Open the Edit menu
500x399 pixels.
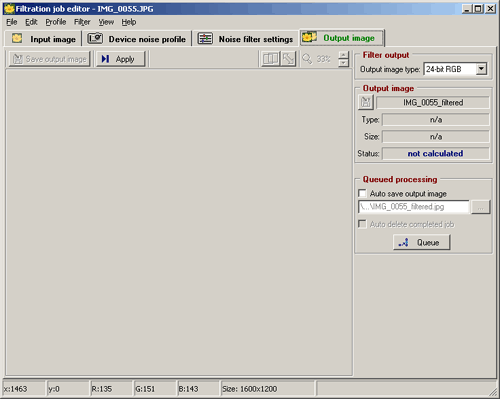click(x=31, y=22)
